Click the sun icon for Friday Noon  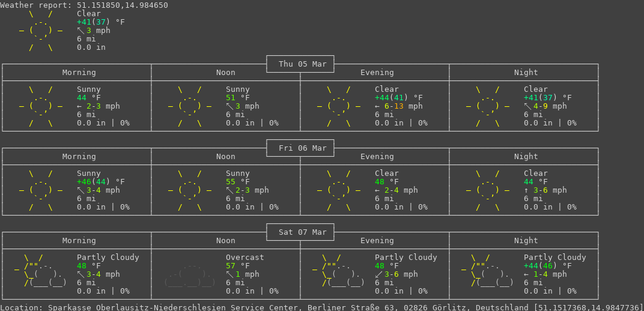click(190, 190)
